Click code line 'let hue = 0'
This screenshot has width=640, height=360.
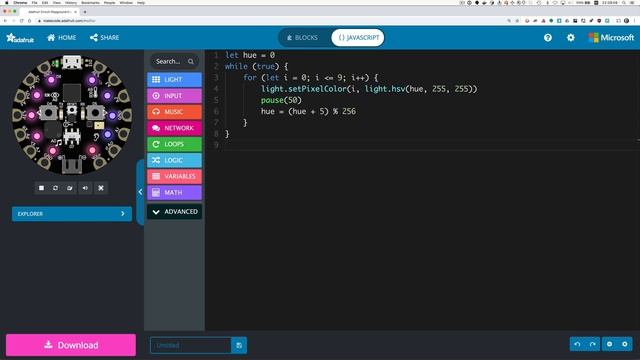coord(250,55)
